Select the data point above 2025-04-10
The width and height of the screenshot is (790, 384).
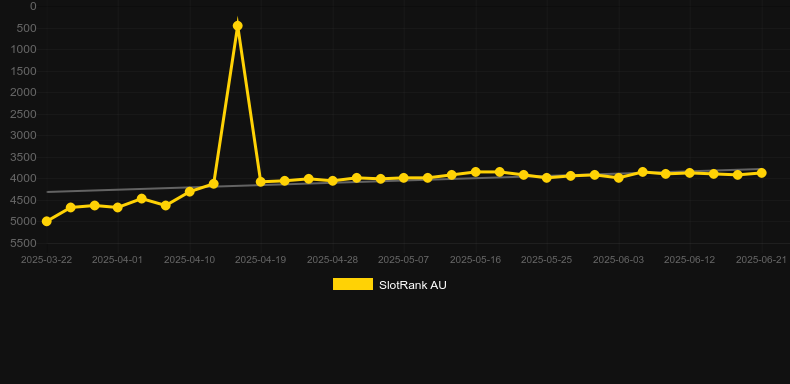click(x=189, y=191)
